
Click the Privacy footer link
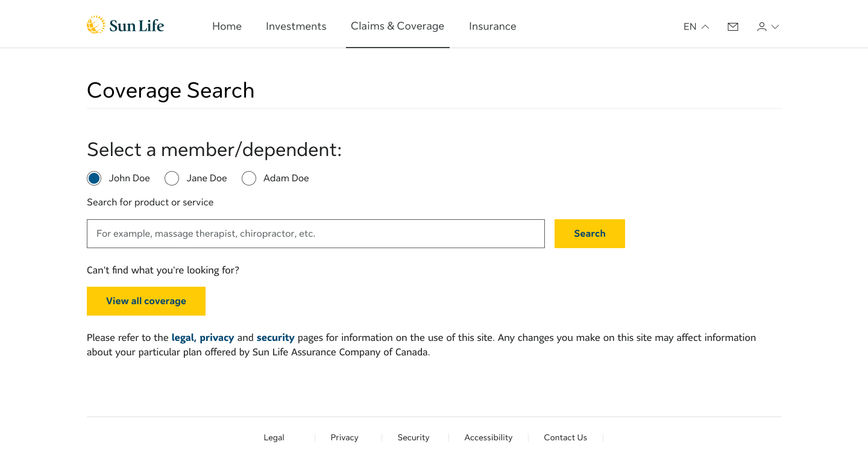point(344,438)
